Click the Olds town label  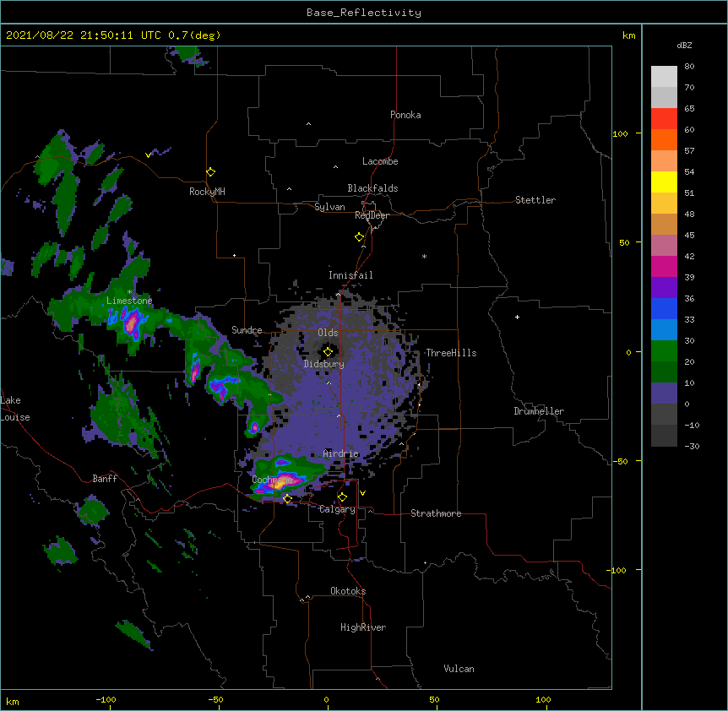click(328, 333)
